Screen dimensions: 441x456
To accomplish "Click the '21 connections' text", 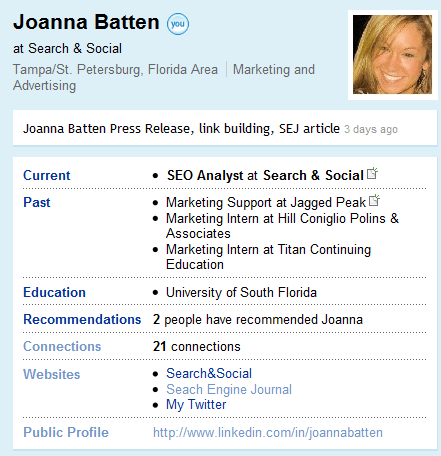I will click(197, 347).
